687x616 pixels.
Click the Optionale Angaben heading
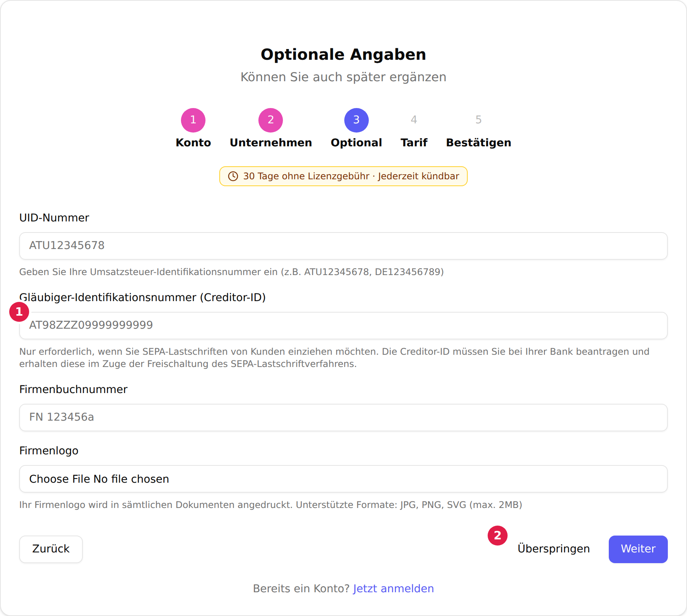(x=343, y=54)
